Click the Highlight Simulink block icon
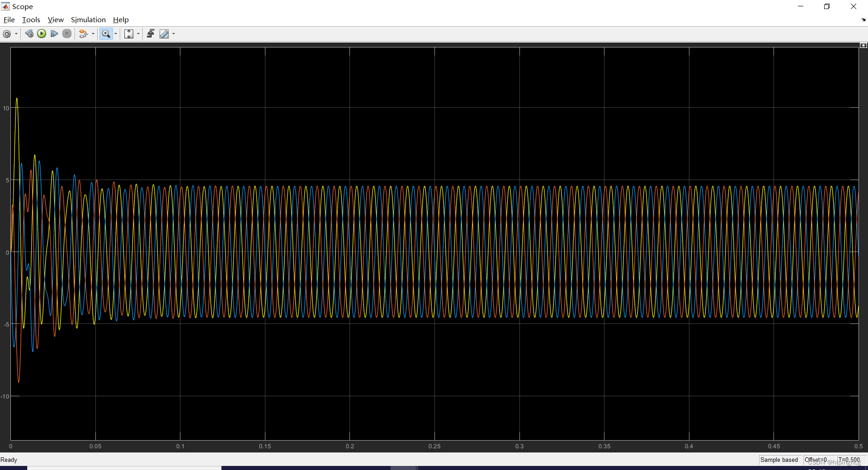 [x=83, y=34]
